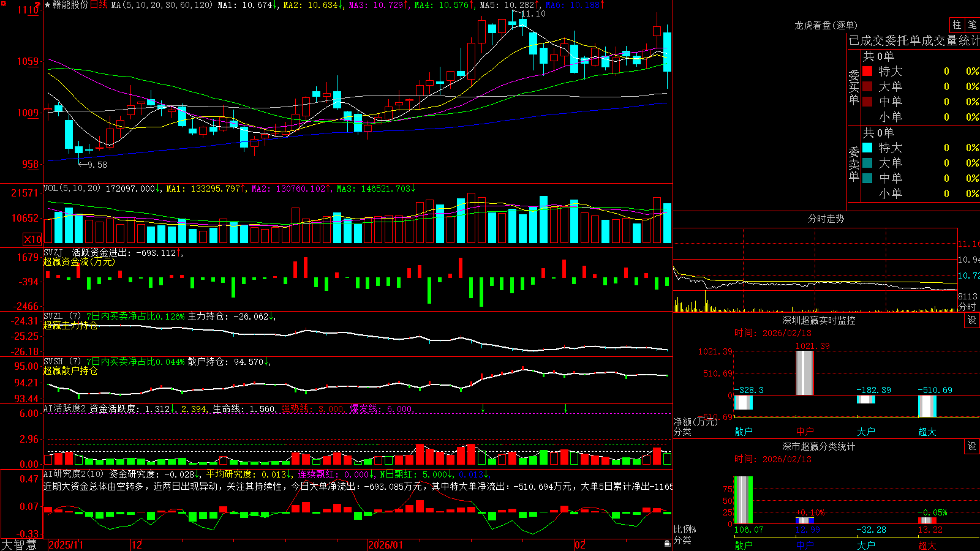
Task: Click the 强势线: 3.000 label
Action: coord(314,408)
